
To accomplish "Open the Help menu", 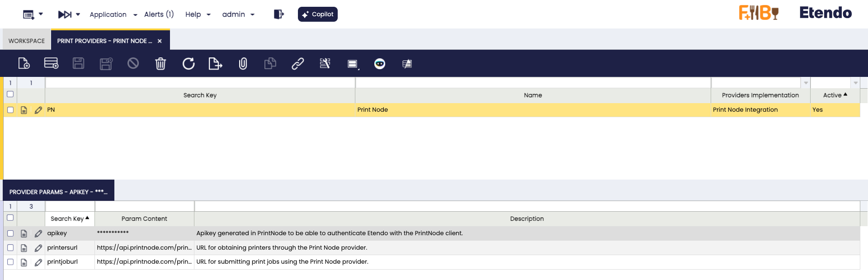I will [x=198, y=14].
